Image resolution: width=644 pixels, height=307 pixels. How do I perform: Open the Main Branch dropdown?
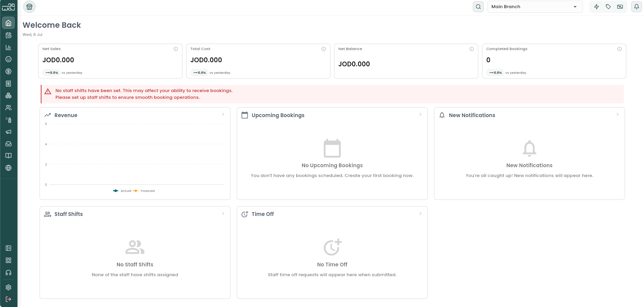tap(535, 7)
